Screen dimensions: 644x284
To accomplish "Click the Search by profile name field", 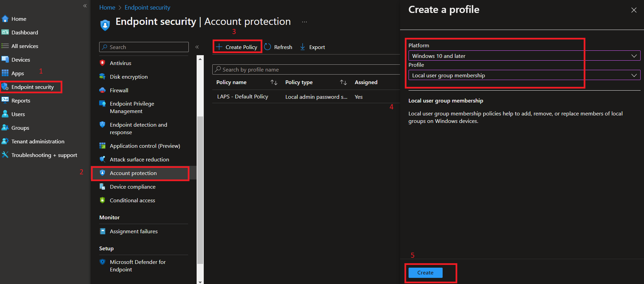I will [x=307, y=69].
